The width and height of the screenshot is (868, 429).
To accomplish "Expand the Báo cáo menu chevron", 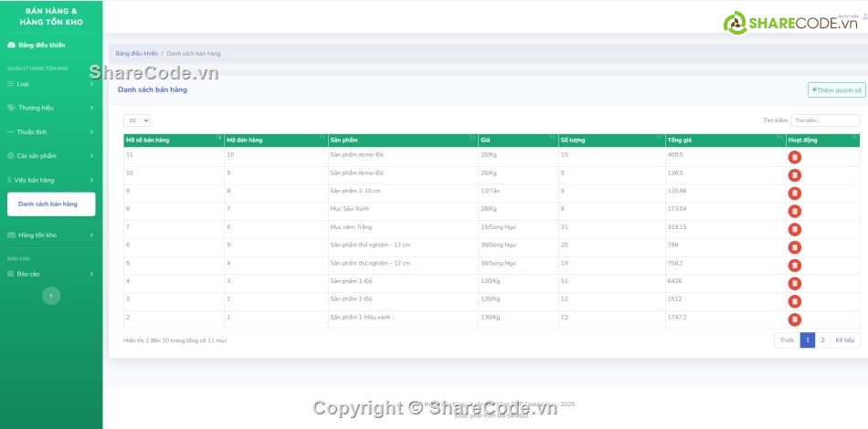I will pyautogui.click(x=91, y=274).
